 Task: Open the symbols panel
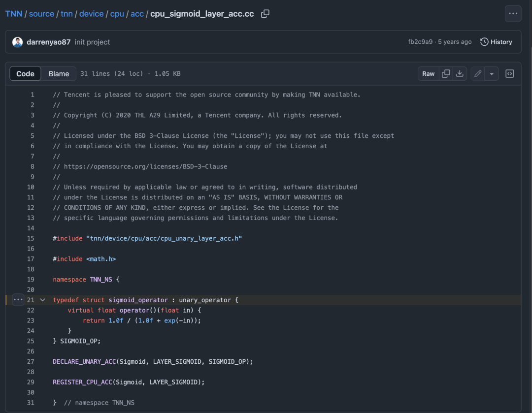coord(509,73)
